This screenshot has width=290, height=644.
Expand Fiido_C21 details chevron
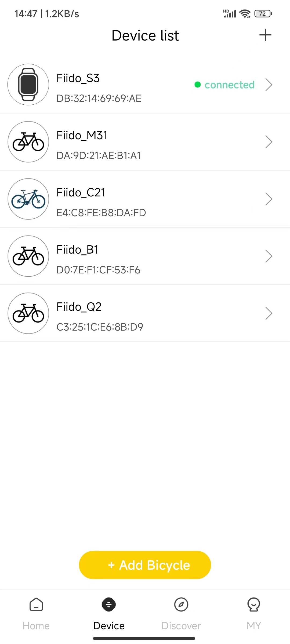[269, 199]
